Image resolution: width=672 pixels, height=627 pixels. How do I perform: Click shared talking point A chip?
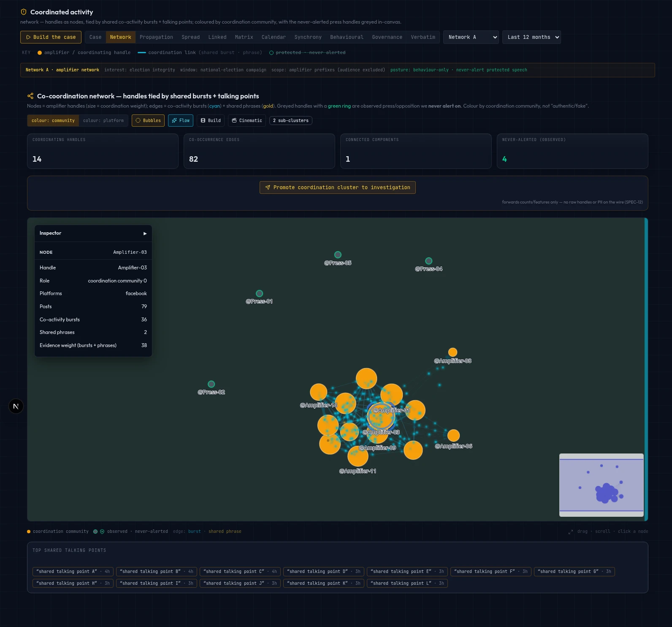[73, 572]
